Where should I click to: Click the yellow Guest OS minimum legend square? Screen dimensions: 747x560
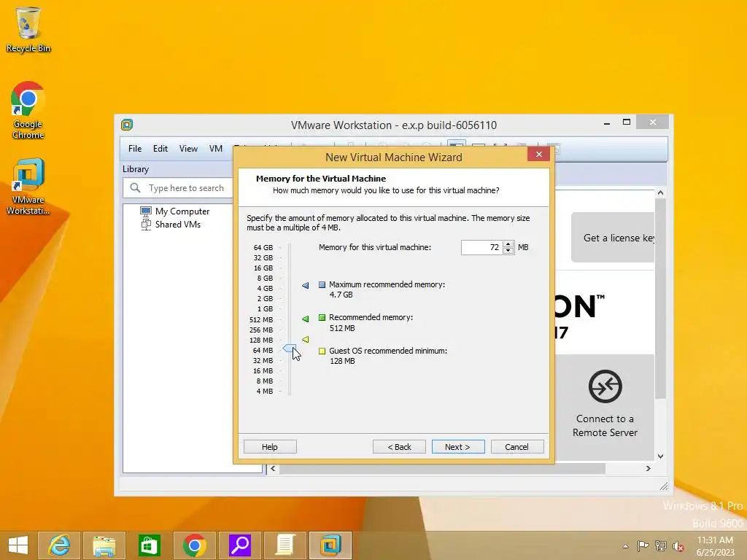tap(322, 351)
